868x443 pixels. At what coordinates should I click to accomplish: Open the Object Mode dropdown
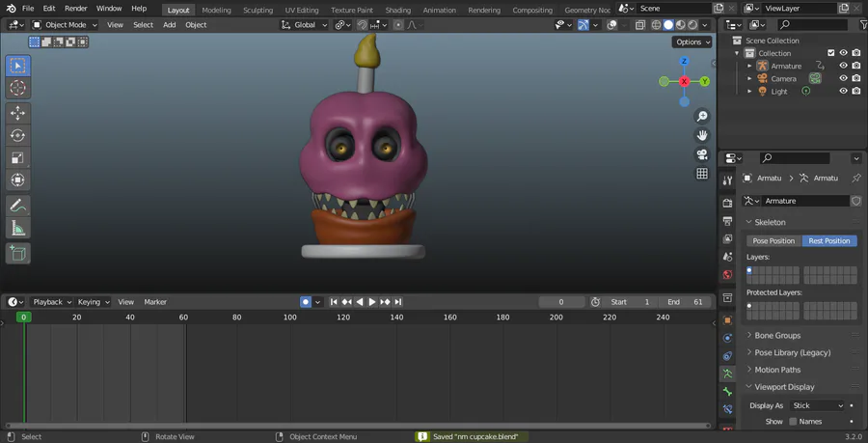[x=64, y=24]
